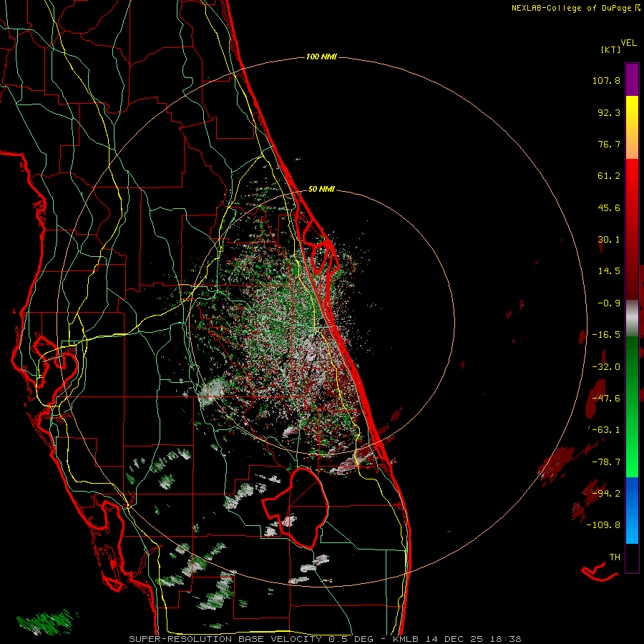
Task: Click the VEL legend title
Action: click(628, 43)
